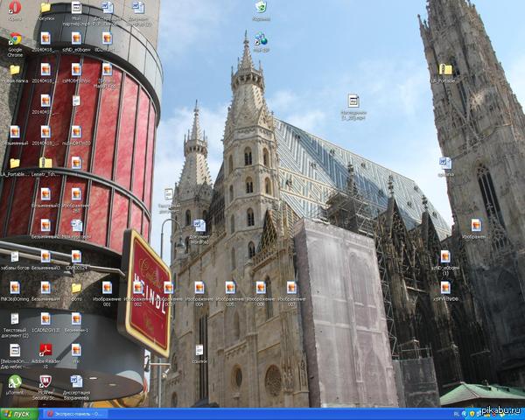Open the ссылки text file icon

pos(199,350)
